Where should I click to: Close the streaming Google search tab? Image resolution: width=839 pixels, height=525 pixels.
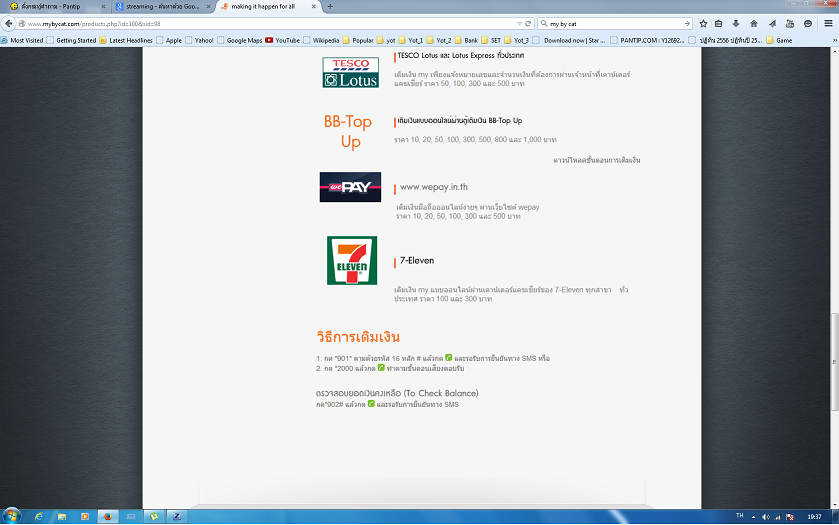[x=209, y=6]
